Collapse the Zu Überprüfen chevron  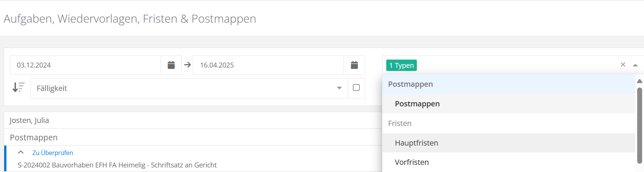coord(21,152)
